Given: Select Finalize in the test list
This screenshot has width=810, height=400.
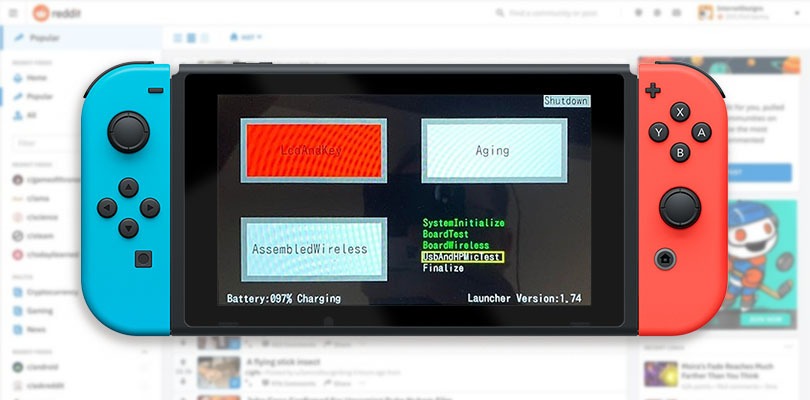Looking at the screenshot, I should pos(443,268).
